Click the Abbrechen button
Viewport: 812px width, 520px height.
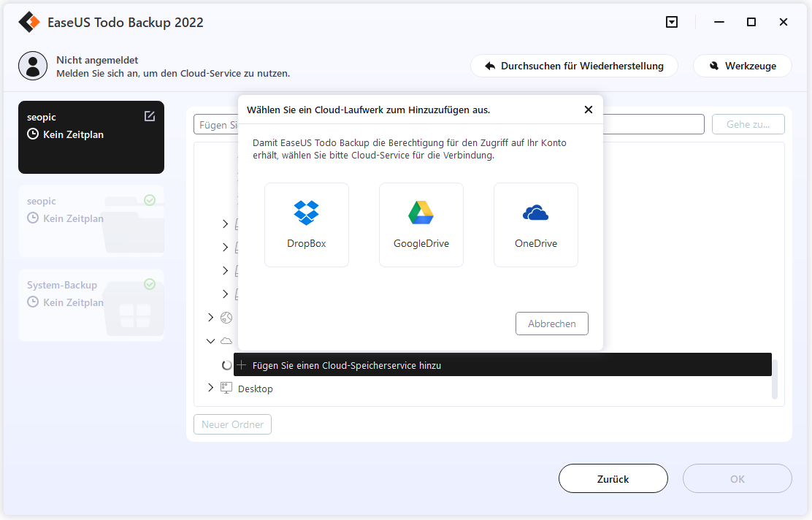551,324
